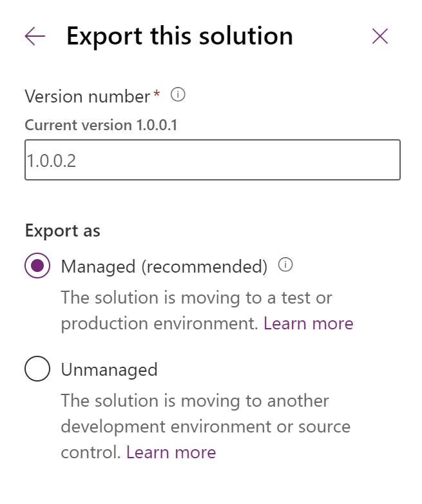Click the Version number field label

pyautogui.click(x=87, y=96)
